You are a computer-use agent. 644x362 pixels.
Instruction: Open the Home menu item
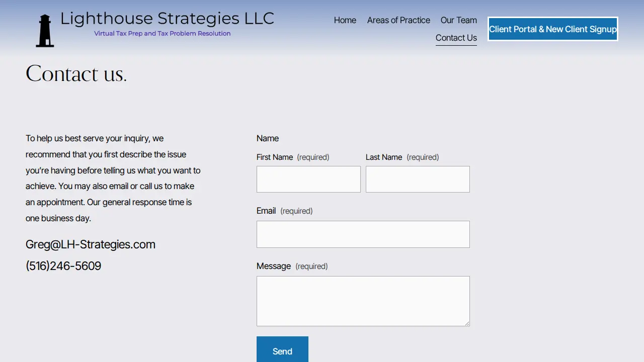click(345, 20)
